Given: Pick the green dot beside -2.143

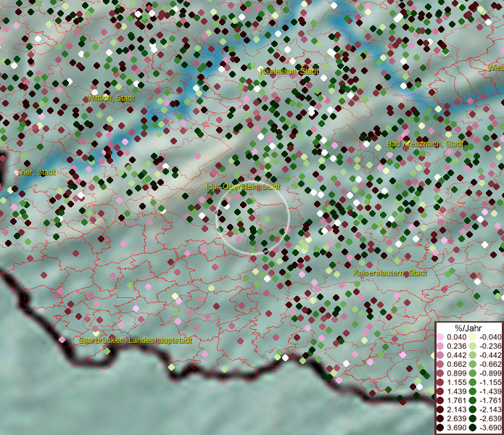Looking at the screenshot, I should coord(473,410).
